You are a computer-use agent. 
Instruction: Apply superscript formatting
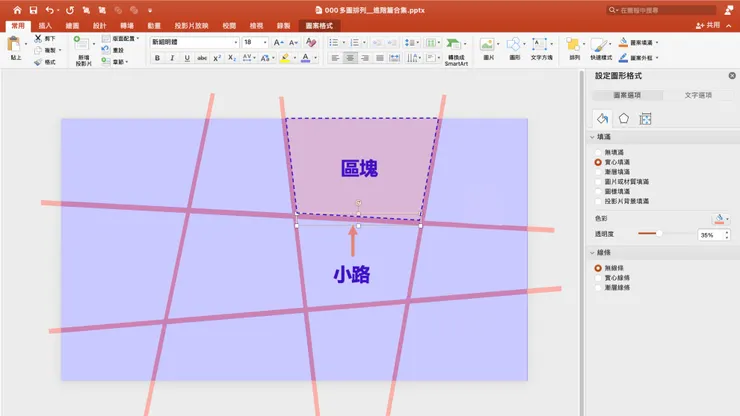coord(217,58)
